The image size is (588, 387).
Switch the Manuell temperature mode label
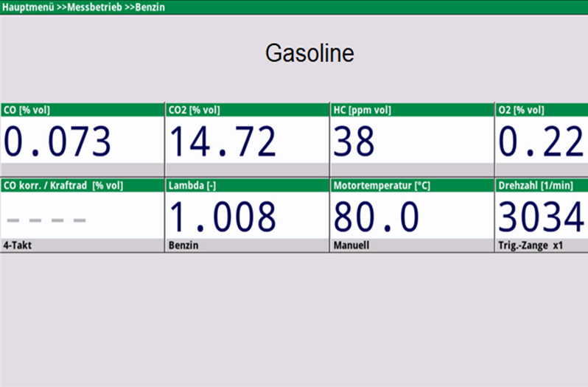[x=349, y=246]
